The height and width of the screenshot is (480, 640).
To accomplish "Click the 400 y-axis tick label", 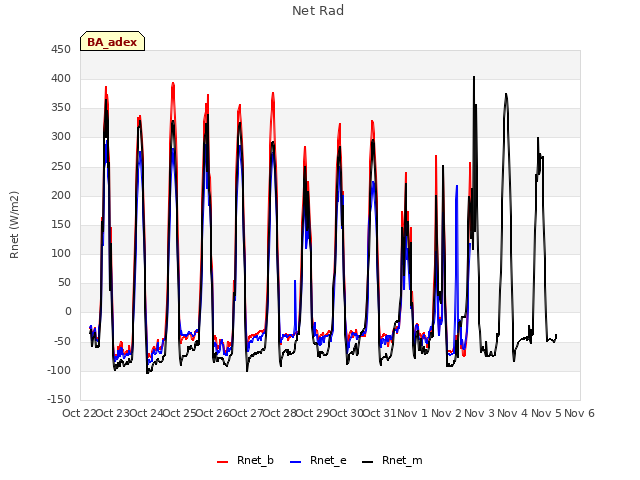I will click(x=61, y=79).
